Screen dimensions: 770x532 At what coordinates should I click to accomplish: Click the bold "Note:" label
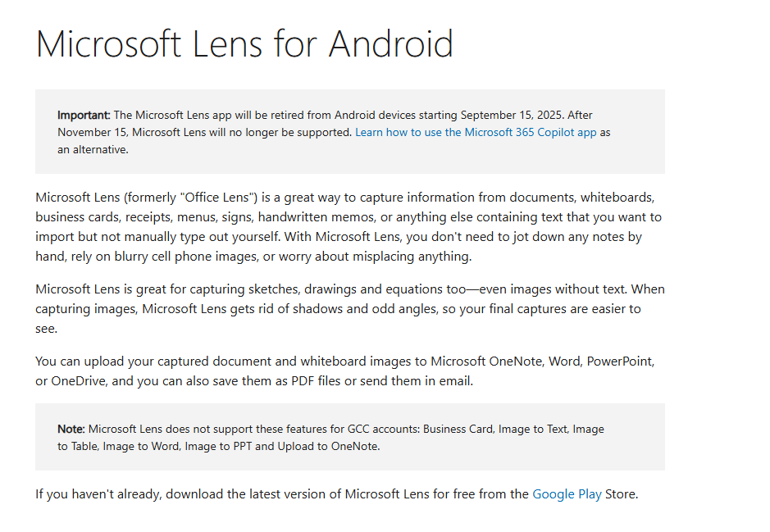point(71,429)
